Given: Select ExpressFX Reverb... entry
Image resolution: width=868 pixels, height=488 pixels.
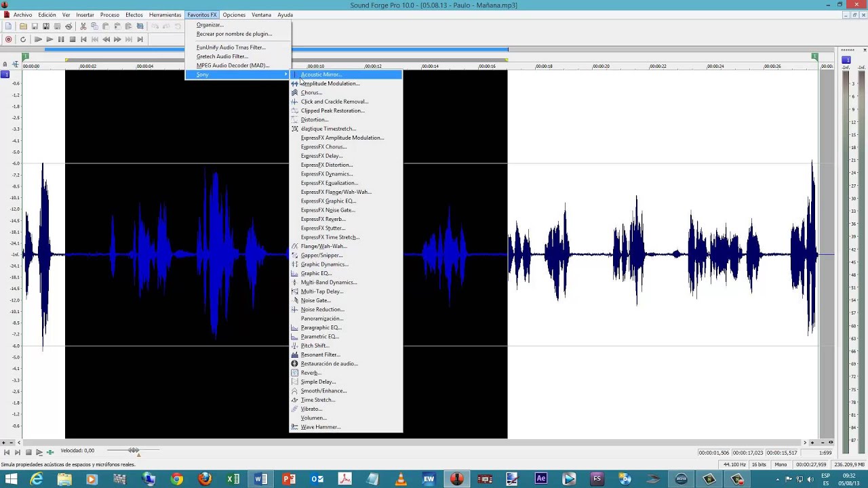Looking at the screenshot, I should [346, 219].
